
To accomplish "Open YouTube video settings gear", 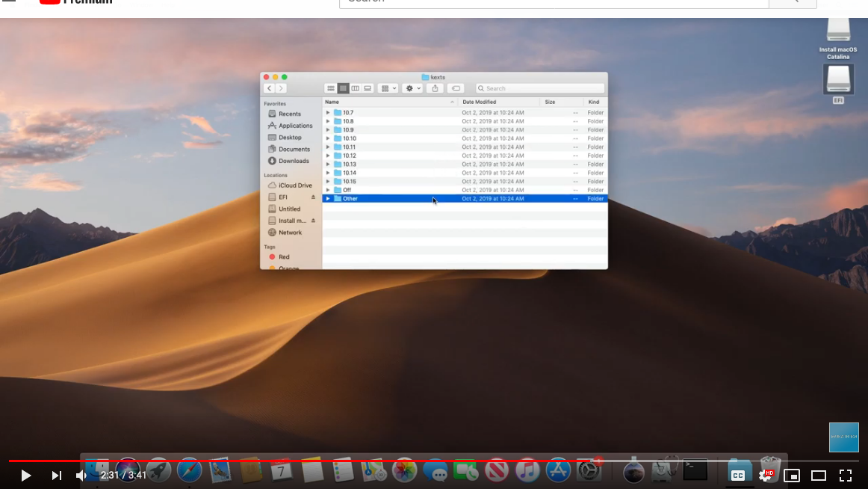I will point(766,475).
